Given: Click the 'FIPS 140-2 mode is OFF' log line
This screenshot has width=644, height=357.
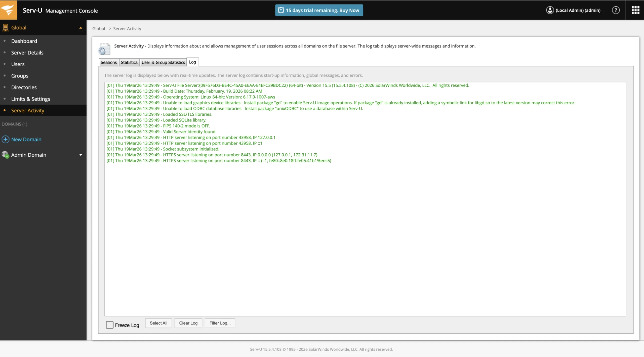Looking at the screenshot, I should point(158,126).
